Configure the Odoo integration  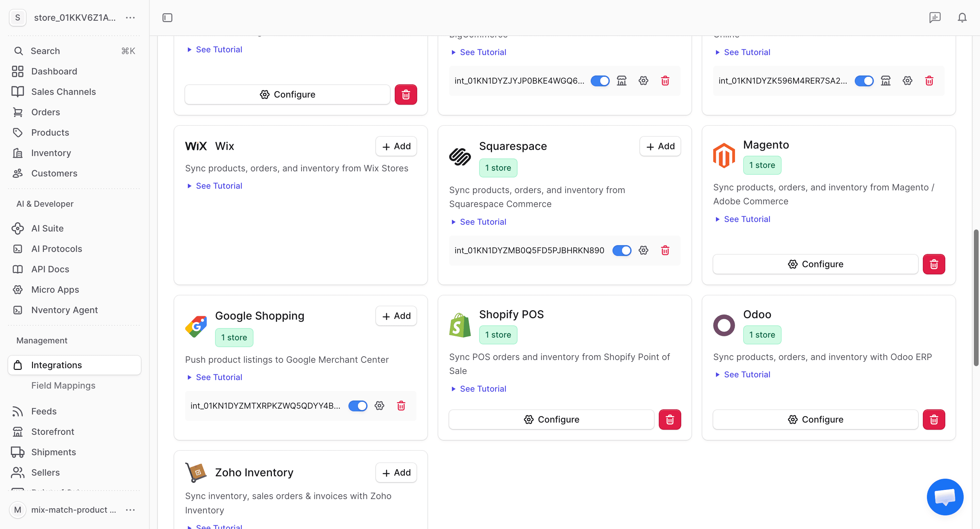click(815, 420)
